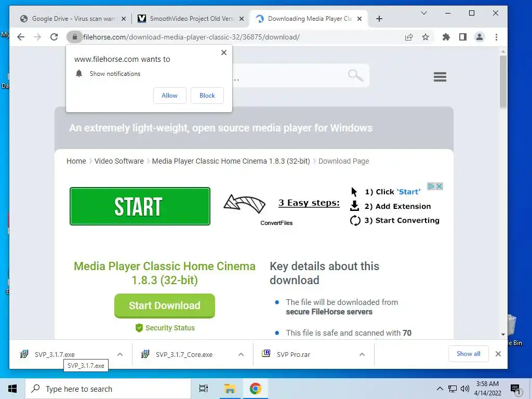Open FileHorse hamburger menu

point(440,77)
